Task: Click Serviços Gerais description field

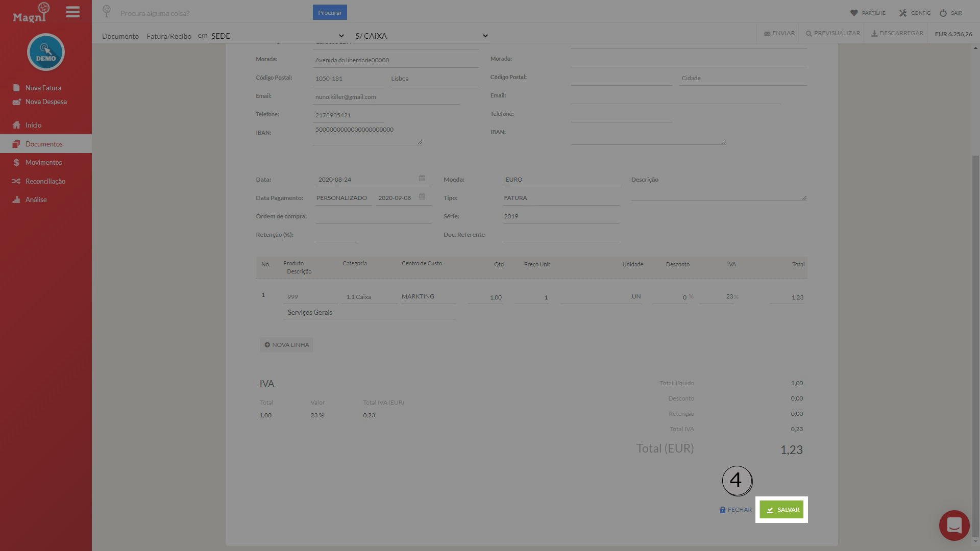Action: 370,313
